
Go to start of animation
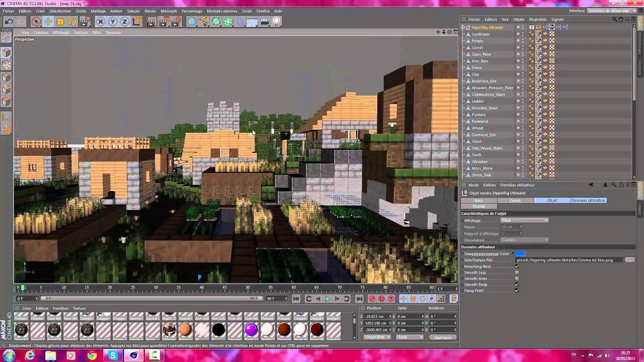(296, 299)
